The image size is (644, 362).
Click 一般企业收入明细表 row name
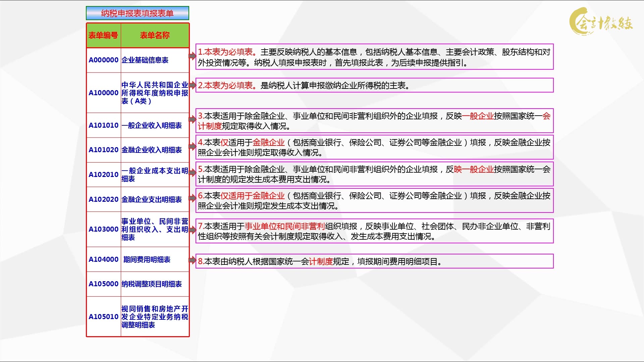pos(152,125)
